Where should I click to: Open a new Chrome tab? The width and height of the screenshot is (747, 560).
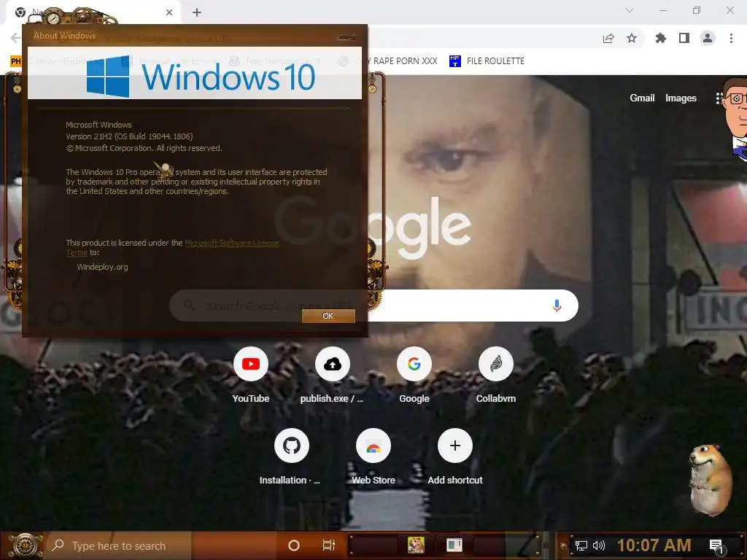click(197, 12)
